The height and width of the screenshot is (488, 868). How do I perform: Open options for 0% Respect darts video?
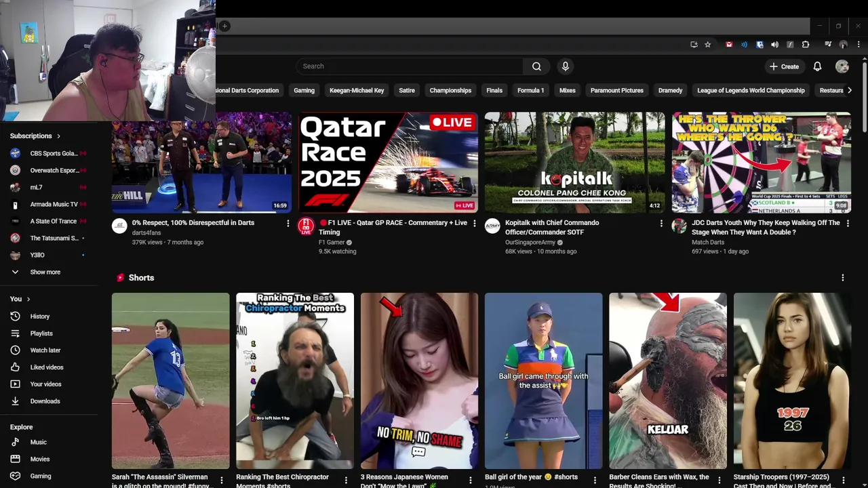[x=288, y=223]
